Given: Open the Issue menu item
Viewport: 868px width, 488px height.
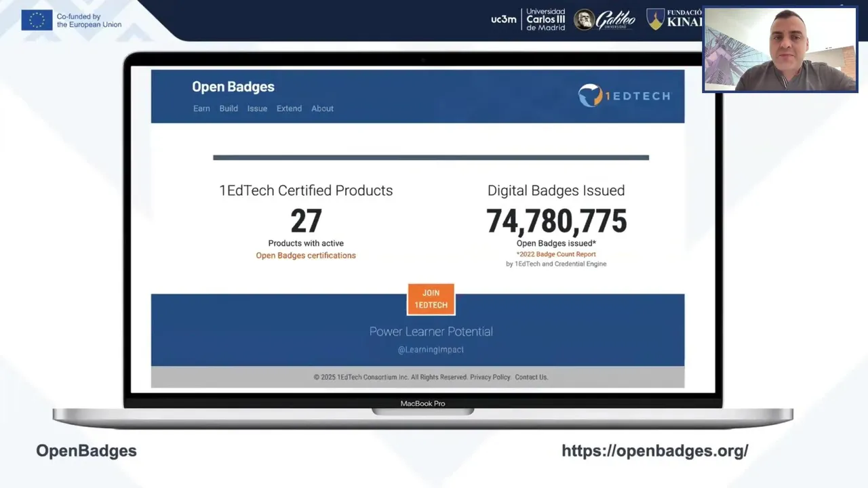Looking at the screenshot, I should [257, 108].
